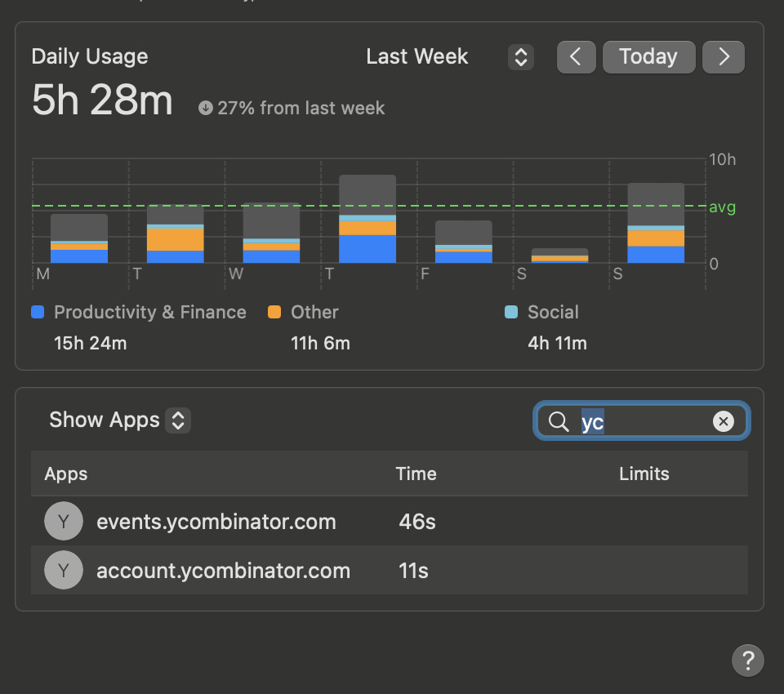The width and height of the screenshot is (784, 694).
Task: Open the Show Apps popup menu
Action: click(177, 420)
